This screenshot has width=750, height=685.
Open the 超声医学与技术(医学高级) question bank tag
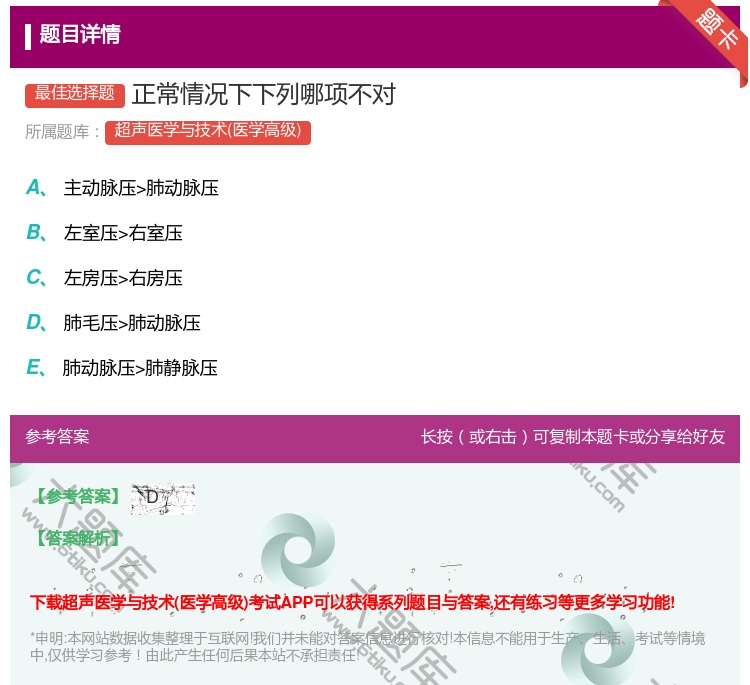click(x=208, y=132)
